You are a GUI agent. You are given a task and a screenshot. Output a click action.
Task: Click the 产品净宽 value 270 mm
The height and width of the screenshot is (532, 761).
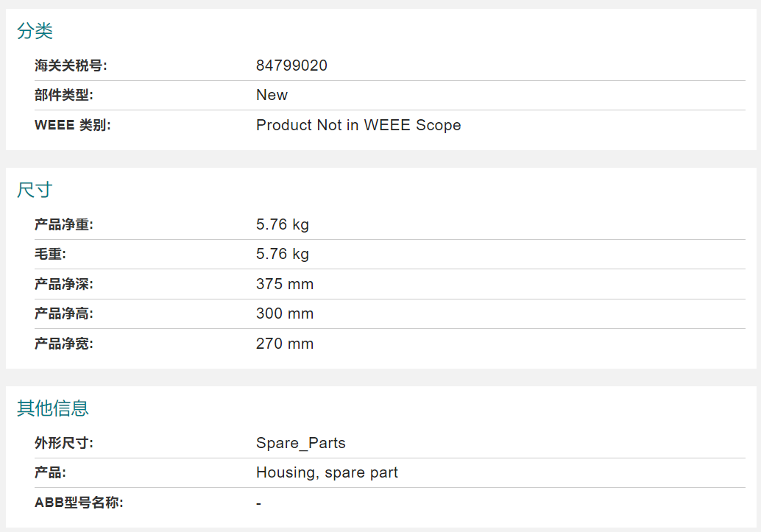coord(285,344)
